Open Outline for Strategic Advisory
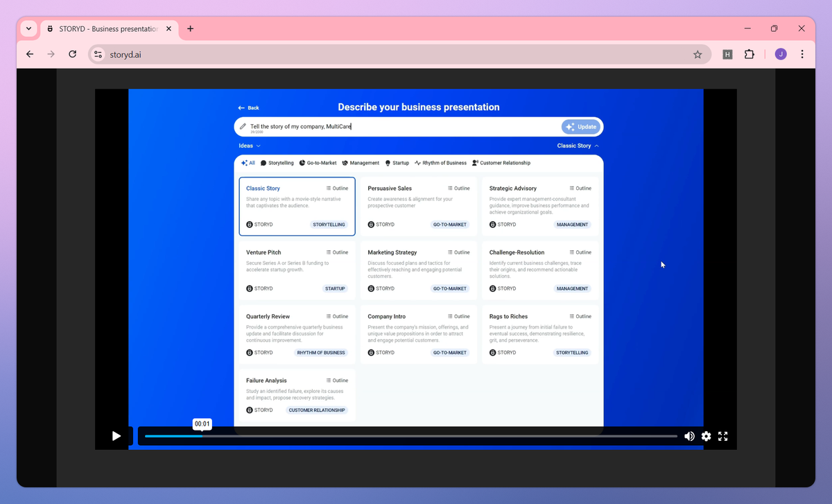The width and height of the screenshot is (832, 504). coord(580,189)
